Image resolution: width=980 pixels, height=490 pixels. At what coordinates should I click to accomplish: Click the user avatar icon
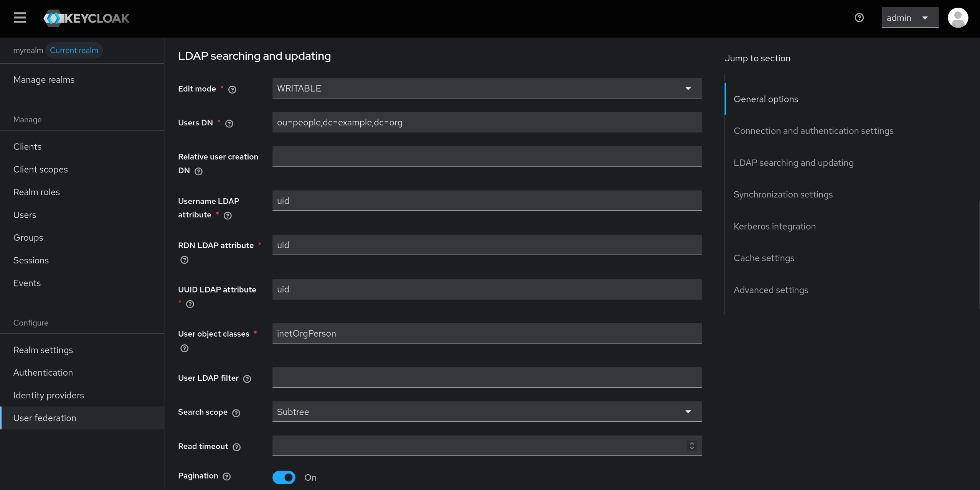[958, 18]
